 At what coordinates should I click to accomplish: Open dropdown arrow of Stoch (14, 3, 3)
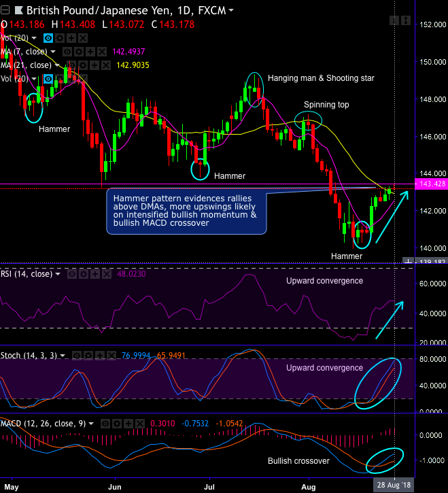point(63,356)
